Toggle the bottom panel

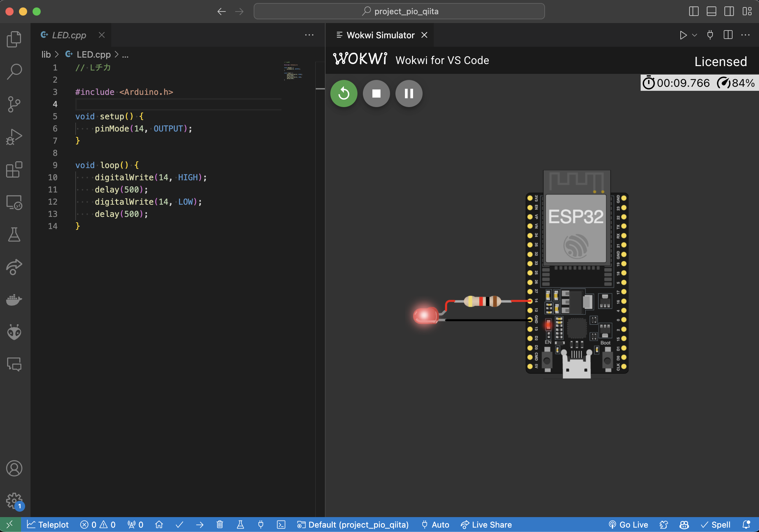tap(712, 12)
